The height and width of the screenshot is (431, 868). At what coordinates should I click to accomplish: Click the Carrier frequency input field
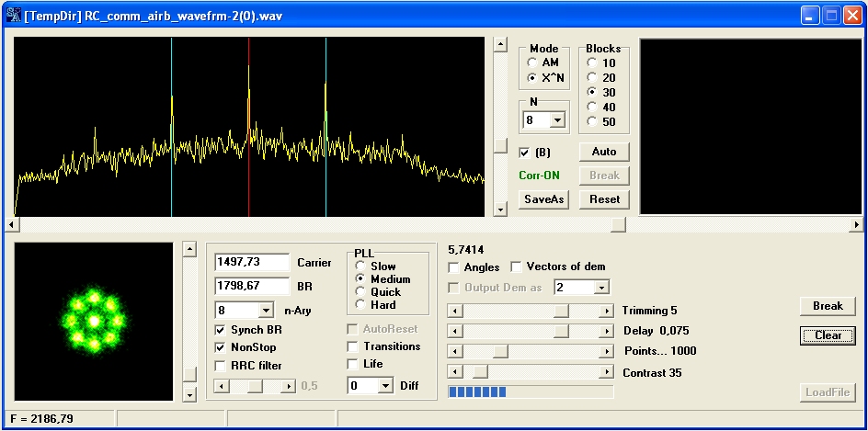[x=252, y=263]
